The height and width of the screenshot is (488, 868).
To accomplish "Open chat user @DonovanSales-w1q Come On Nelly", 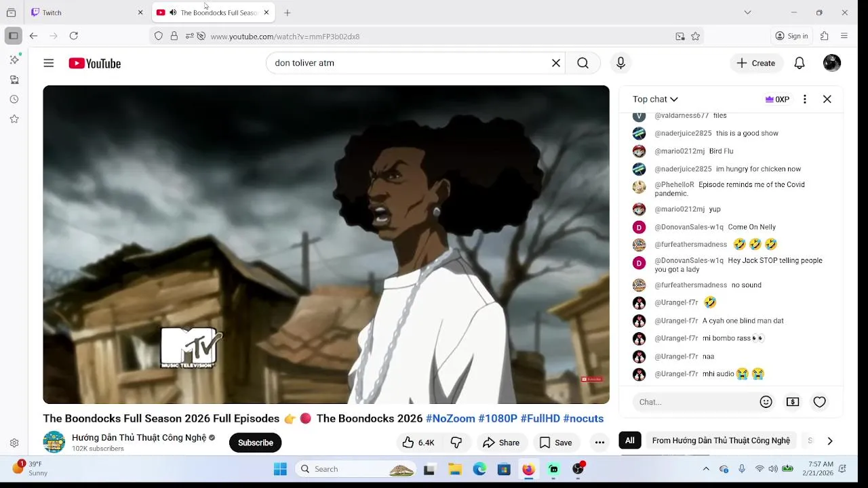I will tap(688, 227).
